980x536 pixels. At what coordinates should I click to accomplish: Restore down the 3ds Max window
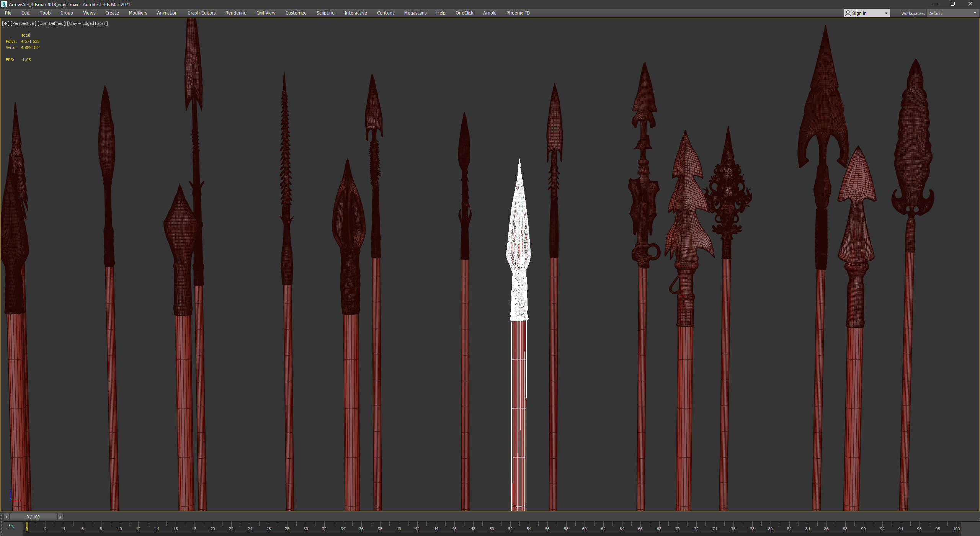coord(953,4)
